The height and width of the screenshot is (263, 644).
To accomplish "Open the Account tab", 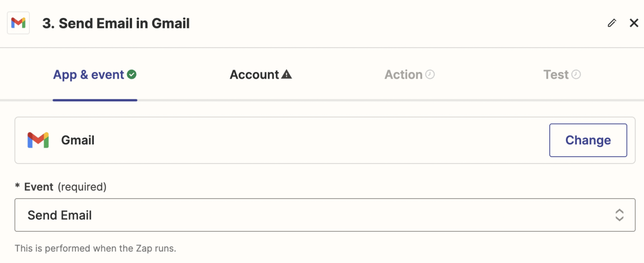I will click(254, 75).
